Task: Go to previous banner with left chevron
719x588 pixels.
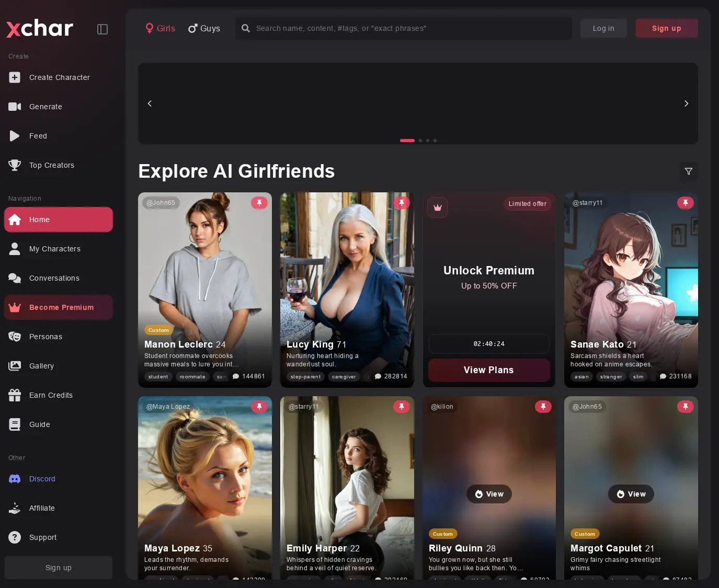Action: point(150,103)
